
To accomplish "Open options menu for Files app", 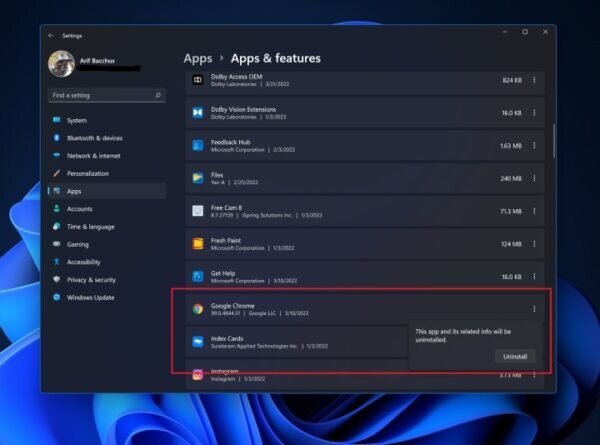I will [534, 178].
